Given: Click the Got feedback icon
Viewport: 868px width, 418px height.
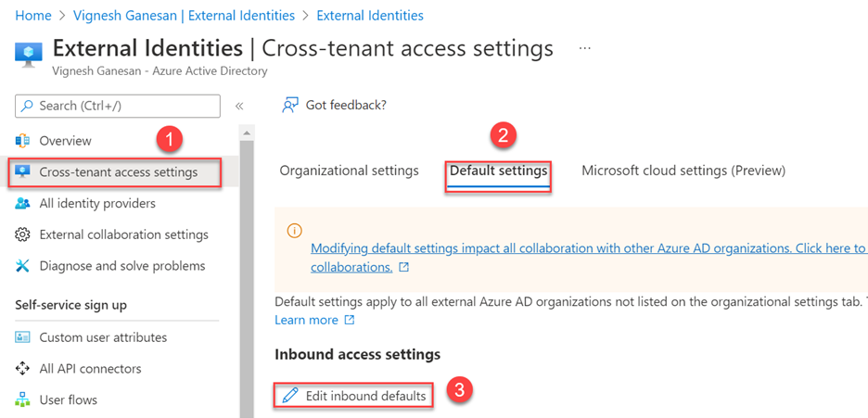Looking at the screenshot, I should (290, 106).
